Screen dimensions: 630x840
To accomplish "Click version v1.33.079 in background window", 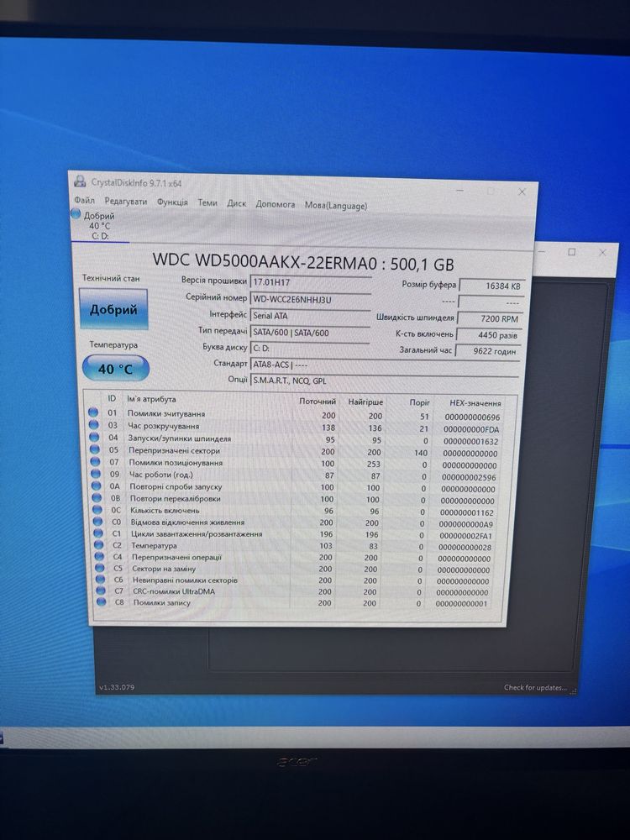I will point(117,687).
